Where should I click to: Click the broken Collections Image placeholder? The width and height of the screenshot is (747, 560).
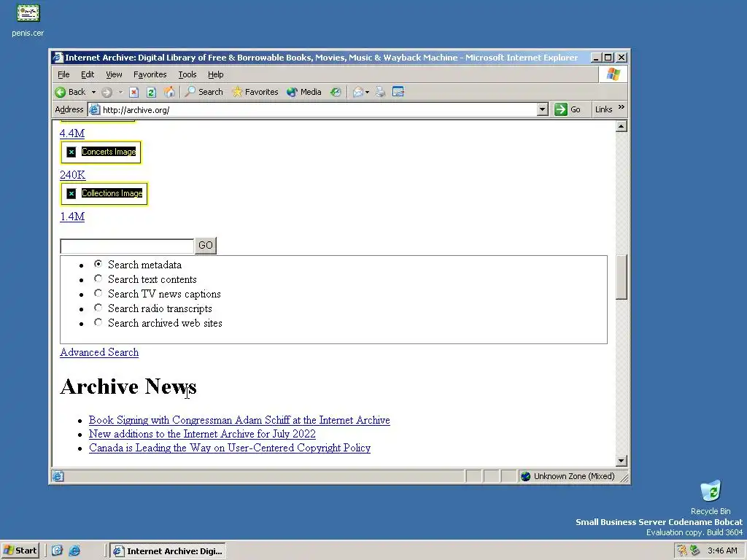tap(104, 193)
